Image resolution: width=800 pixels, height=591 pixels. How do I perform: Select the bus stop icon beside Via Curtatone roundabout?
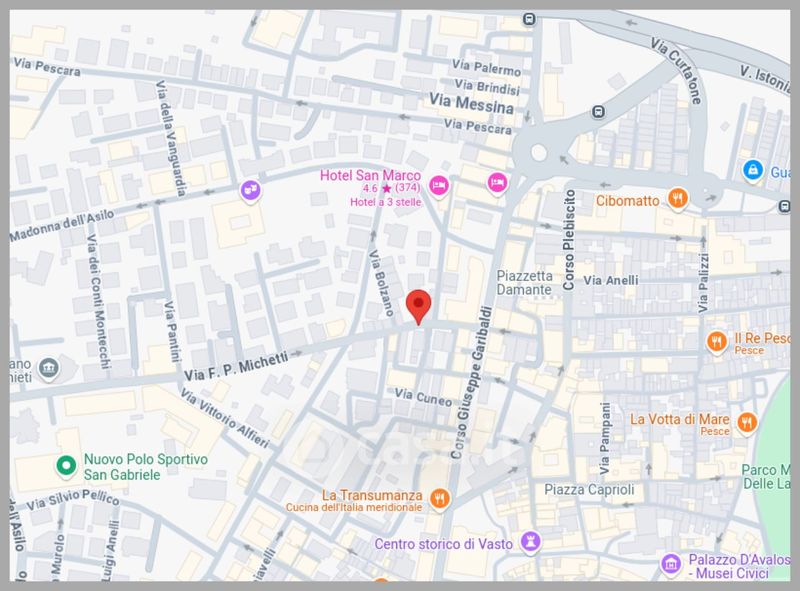coord(598,111)
